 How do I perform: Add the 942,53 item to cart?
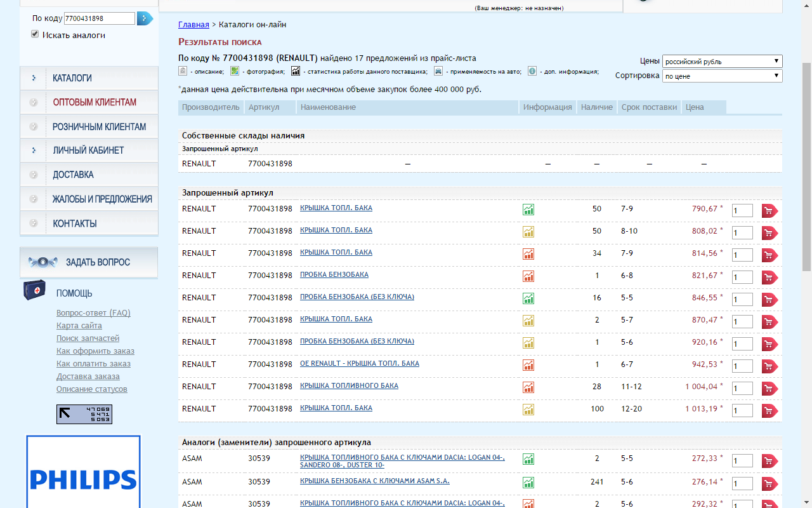[769, 366]
